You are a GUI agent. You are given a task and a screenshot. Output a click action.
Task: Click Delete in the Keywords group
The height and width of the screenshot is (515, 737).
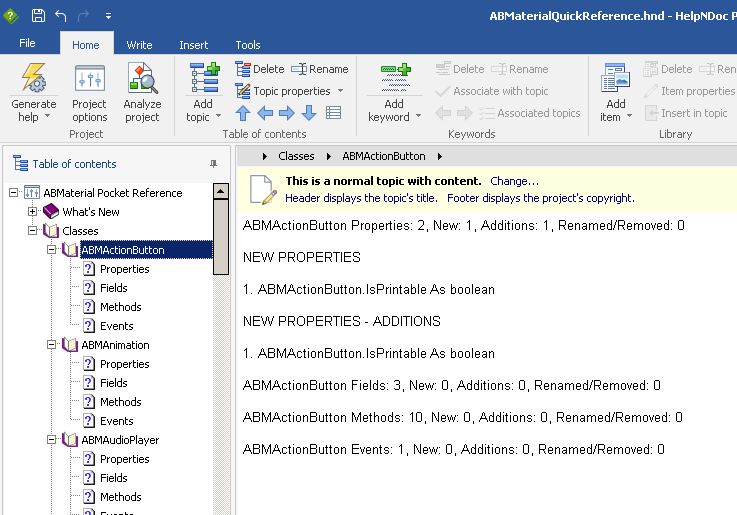460,69
